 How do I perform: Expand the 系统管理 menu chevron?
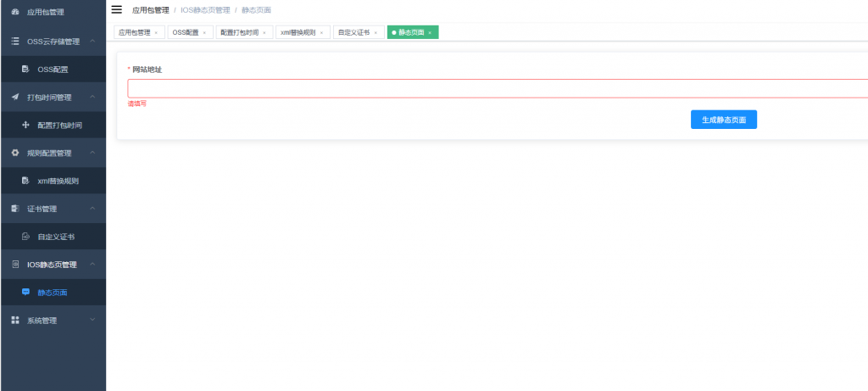(x=92, y=321)
